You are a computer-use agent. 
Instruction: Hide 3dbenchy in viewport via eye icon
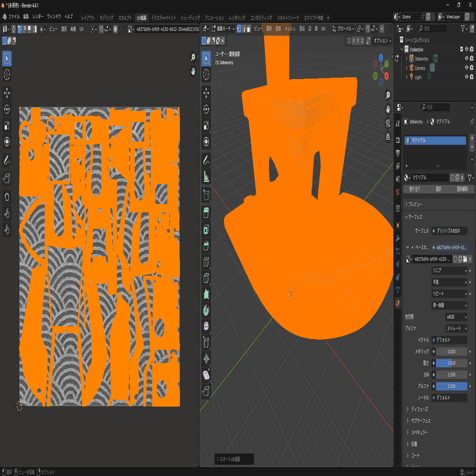pyautogui.click(x=467, y=58)
